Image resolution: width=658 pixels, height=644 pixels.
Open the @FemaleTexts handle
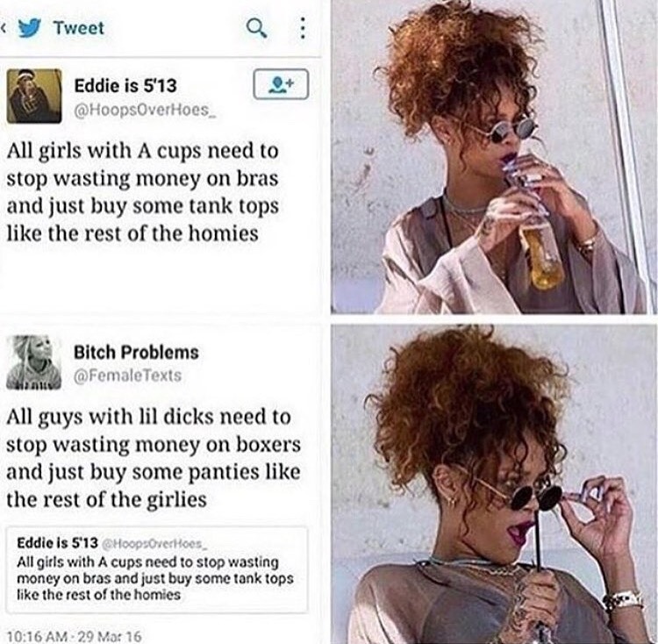127,375
